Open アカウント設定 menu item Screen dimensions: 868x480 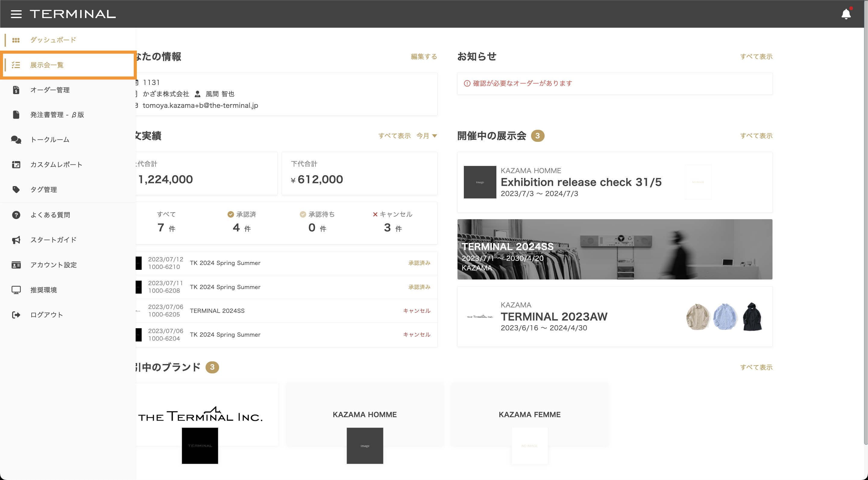pyautogui.click(x=53, y=265)
